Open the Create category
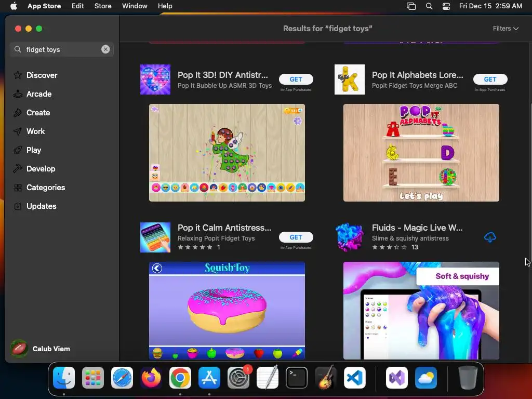The height and width of the screenshot is (399, 532). [x=32, y=113]
